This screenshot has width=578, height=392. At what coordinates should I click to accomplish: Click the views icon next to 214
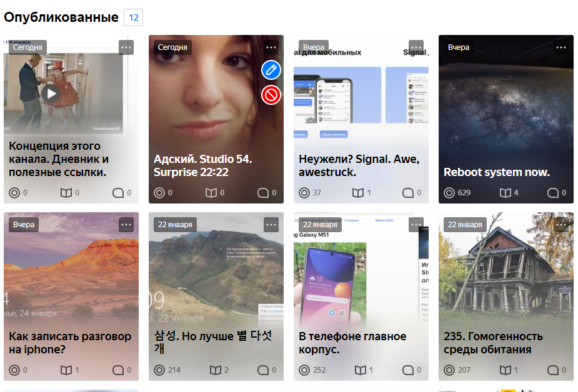click(159, 370)
